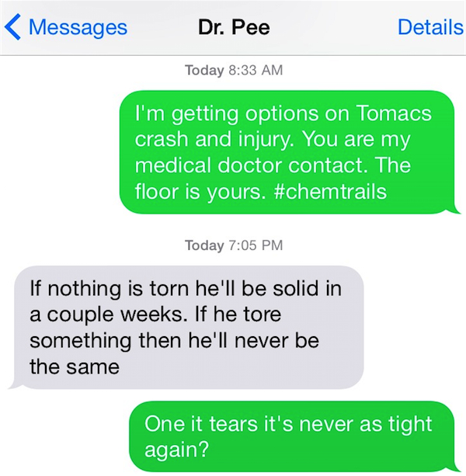Screen dimensions: 466x476
Task: Tap the back chevron arrow
Action: click(x=12, y=27)
